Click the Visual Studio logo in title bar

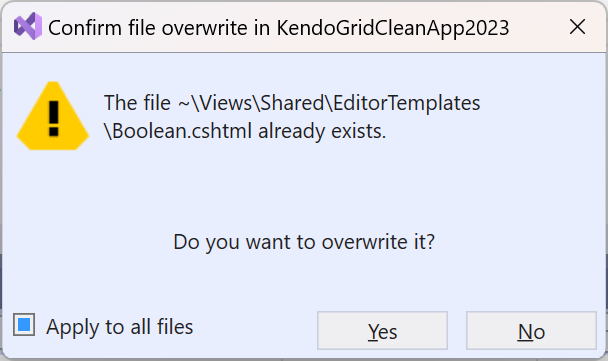pos(28,26)
